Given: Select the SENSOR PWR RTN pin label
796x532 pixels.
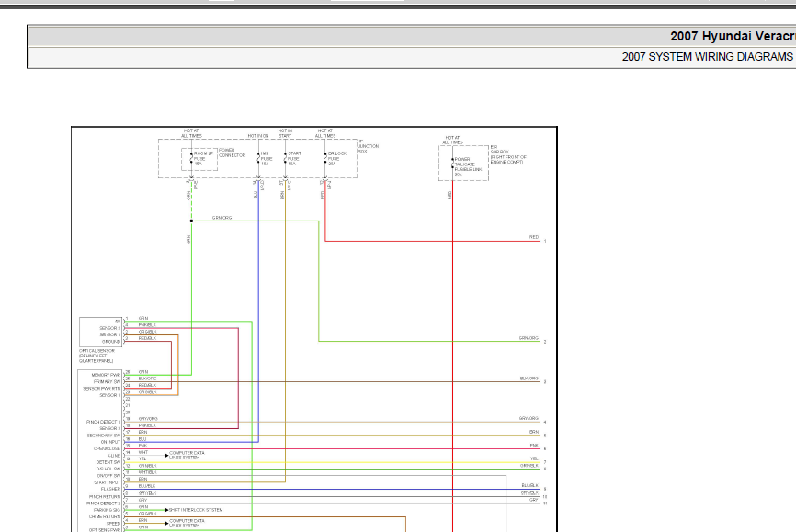Looking at the screenshot, I should [x=102, y=389].
